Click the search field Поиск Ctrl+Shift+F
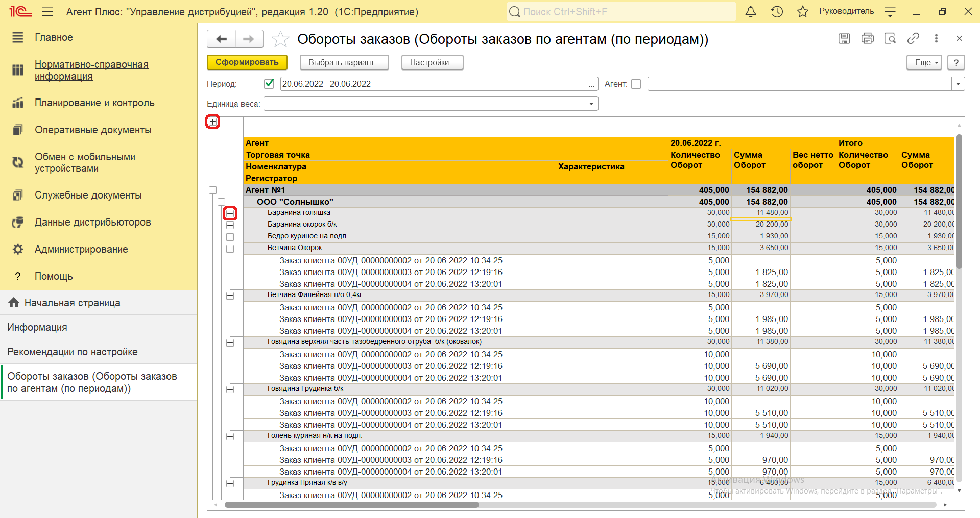 pos(621,11)
